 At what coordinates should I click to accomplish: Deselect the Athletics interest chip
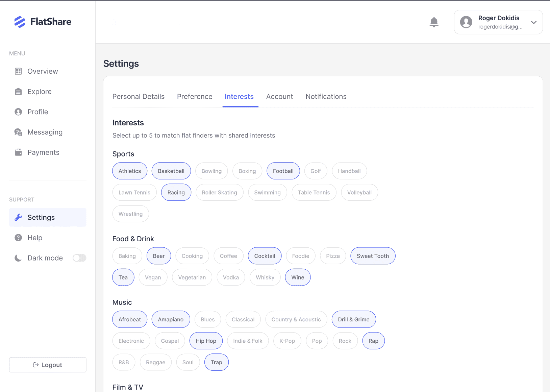[x=130, y=171]
